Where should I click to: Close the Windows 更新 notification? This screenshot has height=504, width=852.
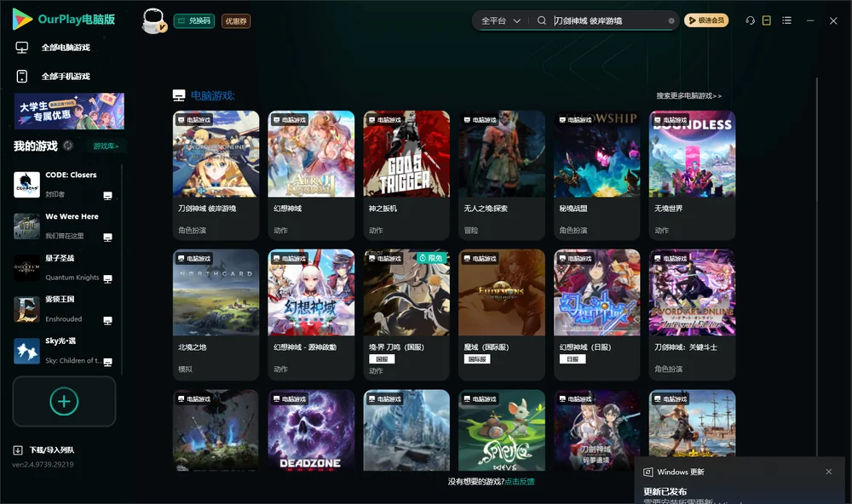pos(829,472)
